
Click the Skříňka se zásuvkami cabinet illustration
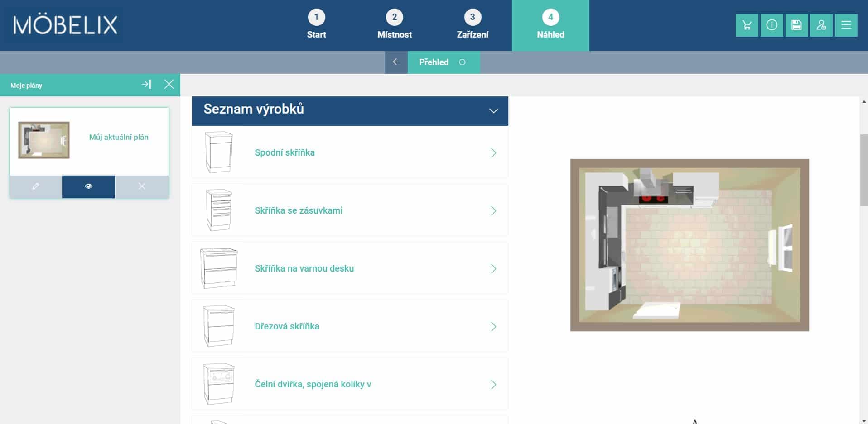click(x=219, y=210)
